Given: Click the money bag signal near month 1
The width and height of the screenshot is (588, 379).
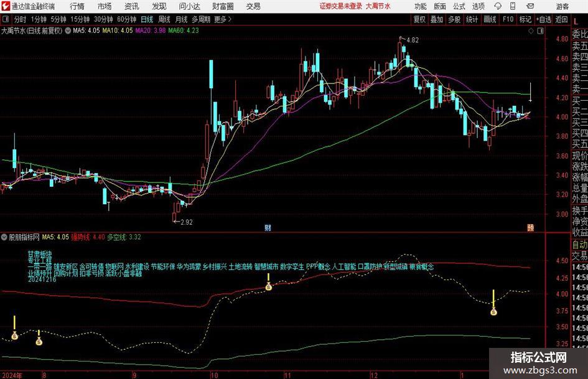Looking at the screenshot, I should (x=493, y=311).
